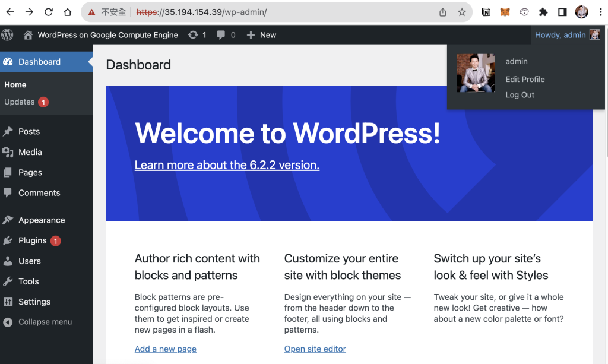Screen dimensions: 608x364
Task: Toggle the browser side panel
Action: (x=562, y=12)
